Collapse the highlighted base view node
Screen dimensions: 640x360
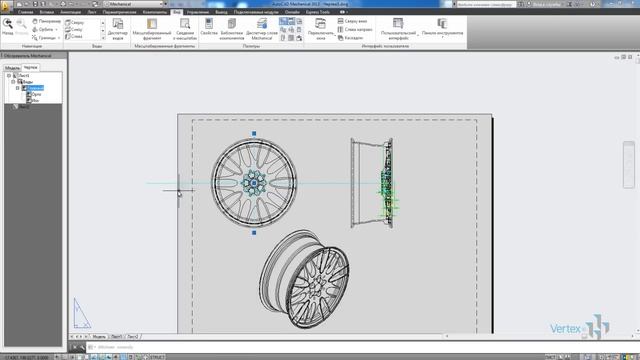(x=18, y=88)
